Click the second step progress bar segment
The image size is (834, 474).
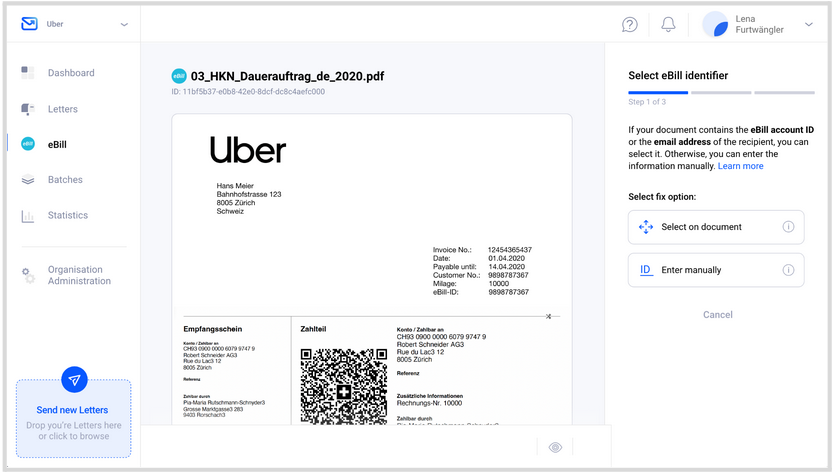tap(721, 93)
